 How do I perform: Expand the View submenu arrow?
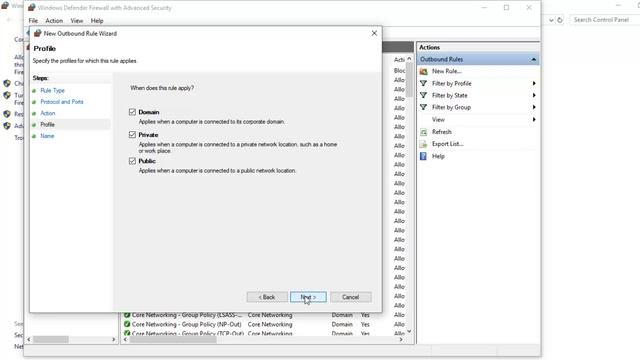coord(534,120)
